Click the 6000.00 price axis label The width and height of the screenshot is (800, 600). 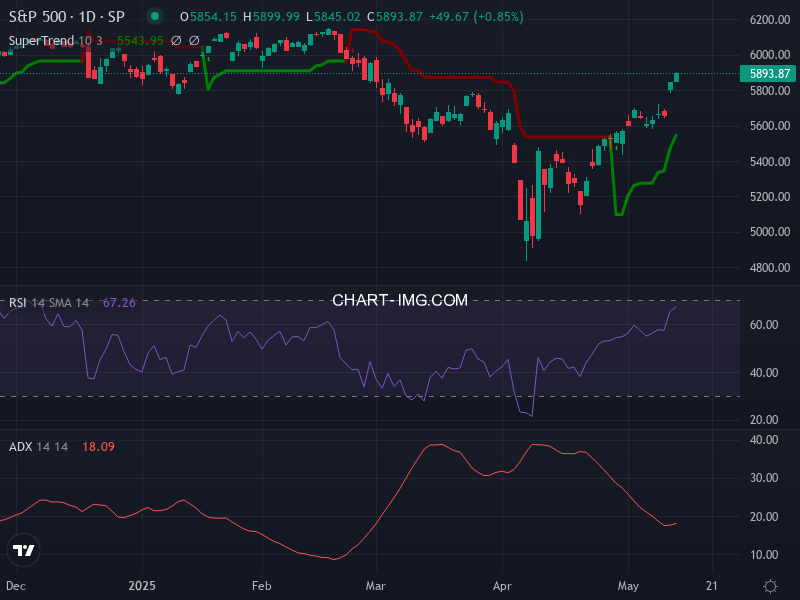coord(770,55)
